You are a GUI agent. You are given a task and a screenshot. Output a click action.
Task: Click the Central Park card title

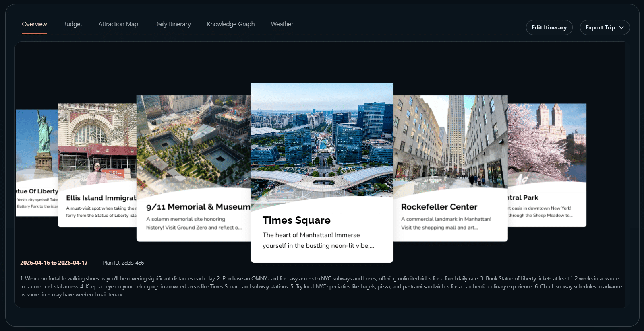(x=523, y=198)
